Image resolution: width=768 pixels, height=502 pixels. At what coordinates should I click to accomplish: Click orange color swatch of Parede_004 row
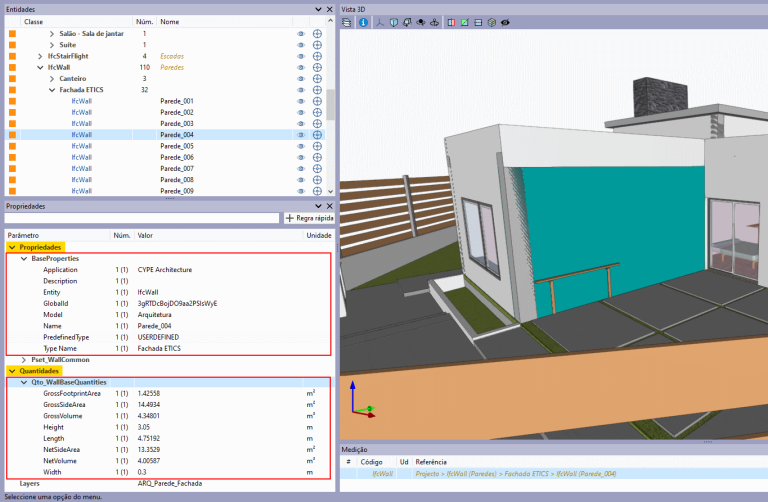tap(12, 135)
